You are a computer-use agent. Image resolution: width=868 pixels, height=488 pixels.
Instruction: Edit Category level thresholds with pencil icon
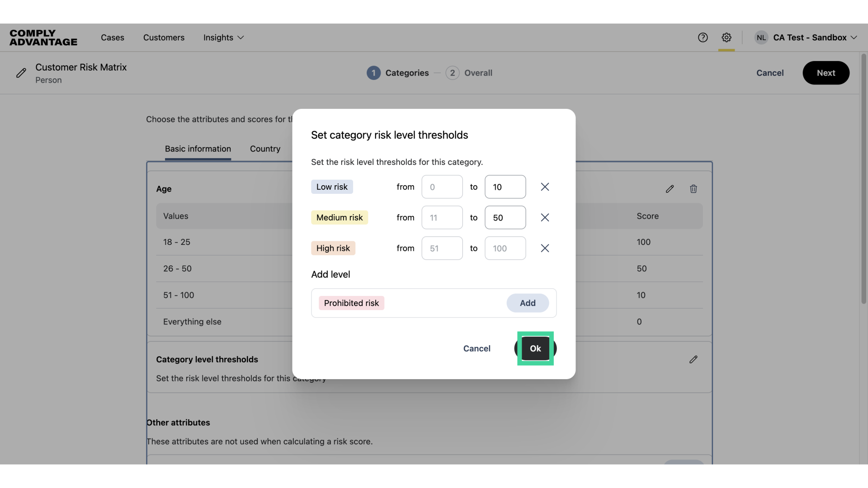click(693, 360)
